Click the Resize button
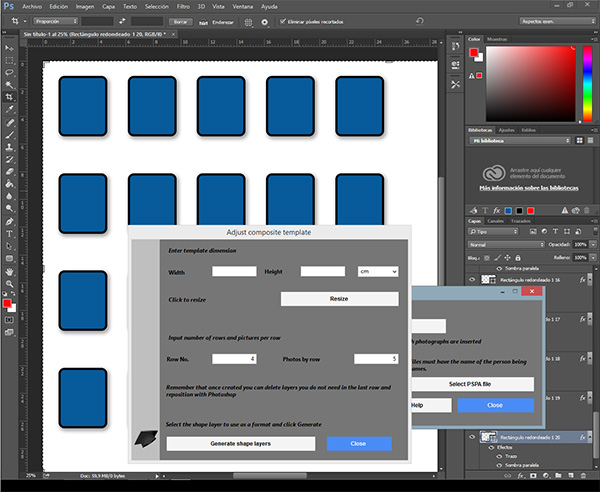The height and width of the screenshot is (492, 600). pyautogui.click(x=339, y=299)
